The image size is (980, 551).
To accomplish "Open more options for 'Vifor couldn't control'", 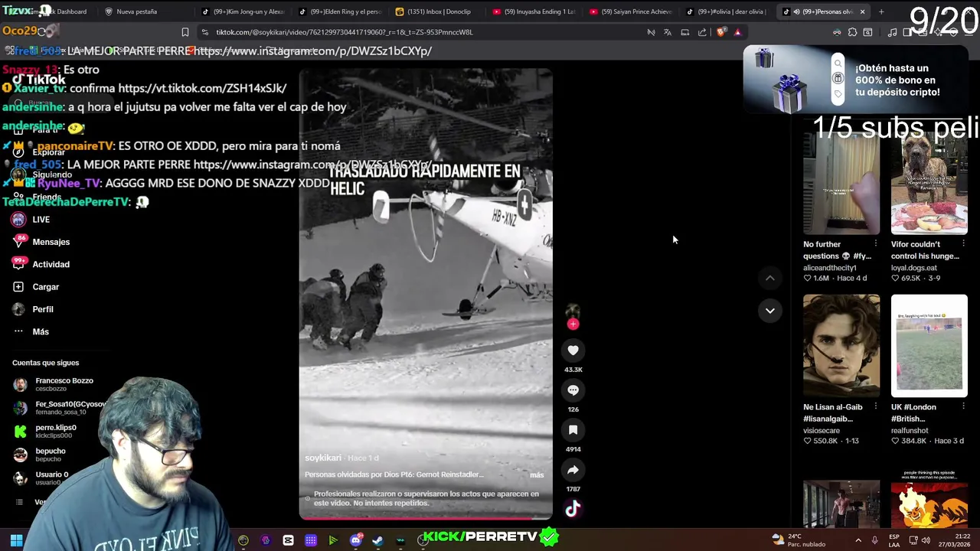I will 963,244.
